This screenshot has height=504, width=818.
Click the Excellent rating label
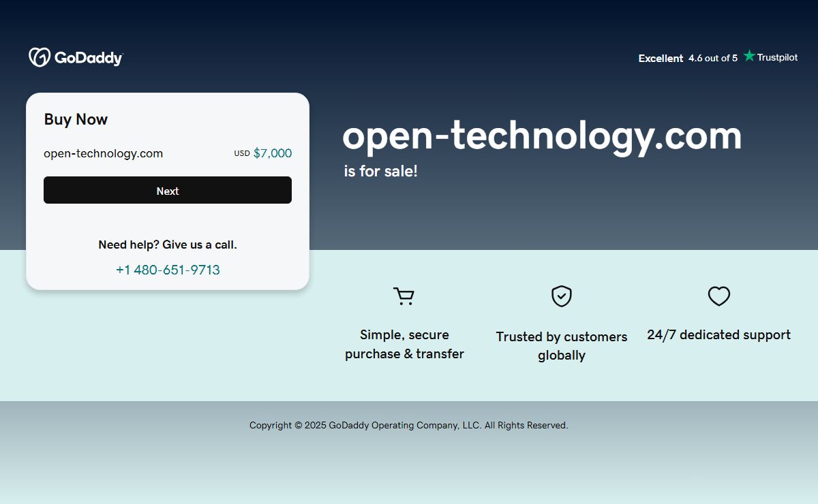[661, 58]
